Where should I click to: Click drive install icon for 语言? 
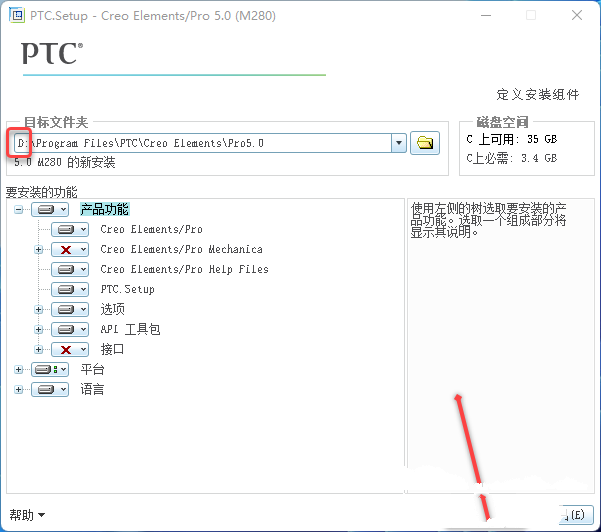pyautogui.click(x=46, y=389)
